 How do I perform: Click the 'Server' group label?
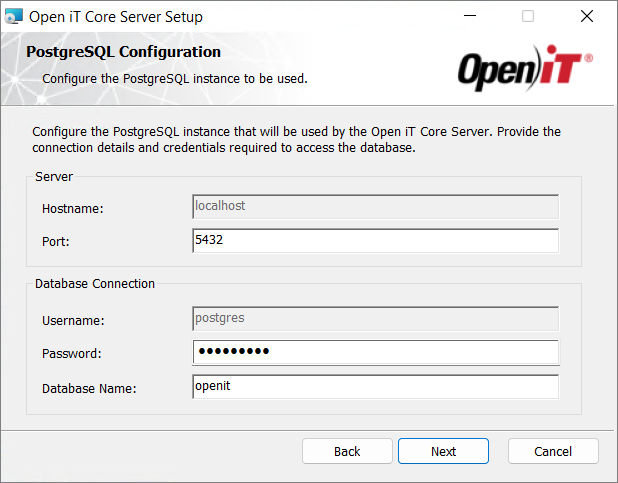54,177
